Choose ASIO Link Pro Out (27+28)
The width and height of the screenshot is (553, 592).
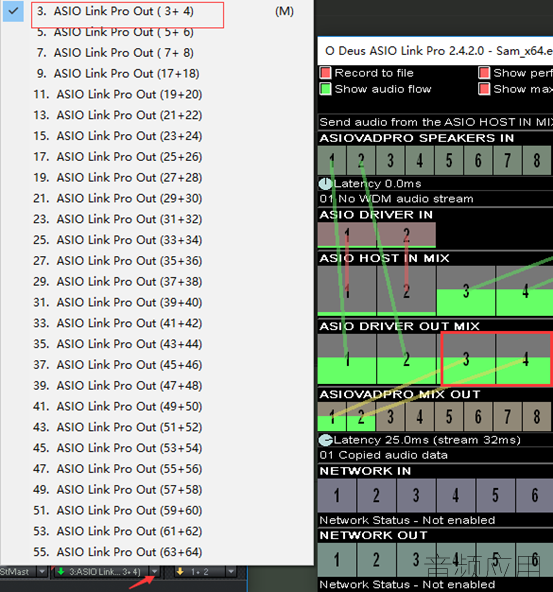pos(157,177)
